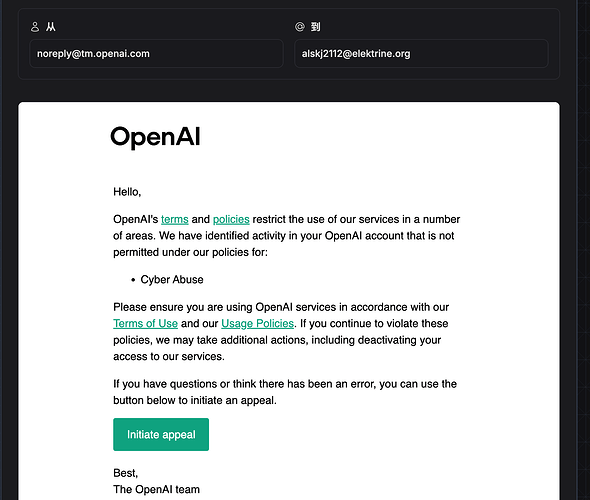This screenshot has width=590, height=500.
Task: Click the 'access to our services.' line
Action: [x=169, y=356]
